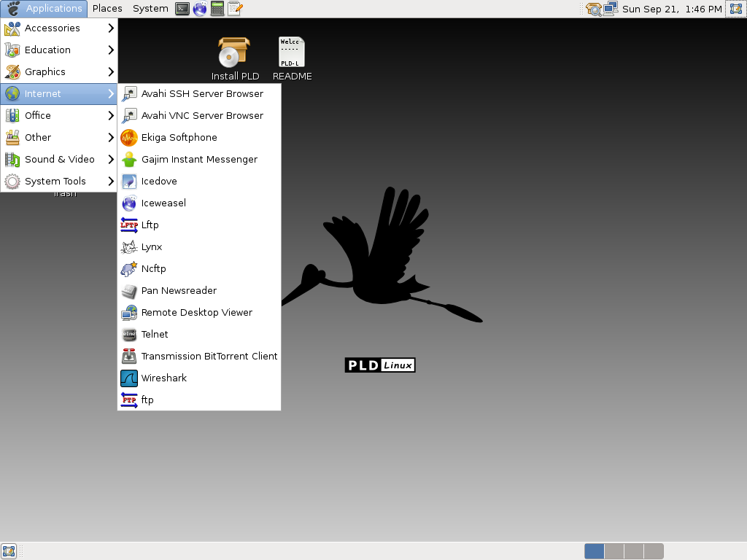Click the green Gajim Instant Messenger icon
The height and width of the screenshot is (560, 747).
click(128, 160)
